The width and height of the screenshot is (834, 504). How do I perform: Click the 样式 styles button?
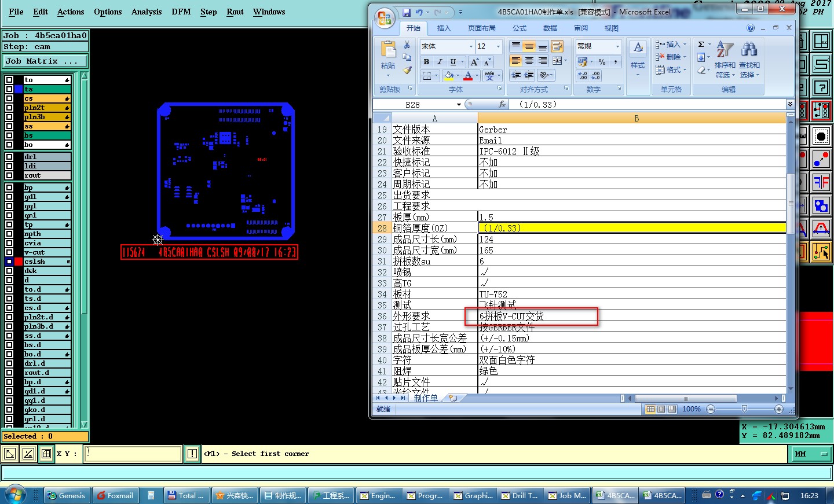[x=638, y=60]
